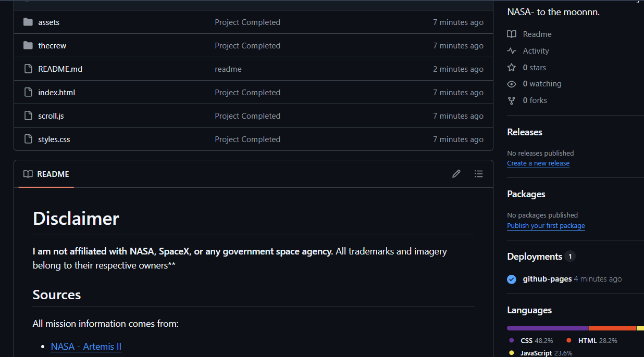Screen dimensions: 644x357
Task: Open the thecrew folder
Action: pos(52,46)
